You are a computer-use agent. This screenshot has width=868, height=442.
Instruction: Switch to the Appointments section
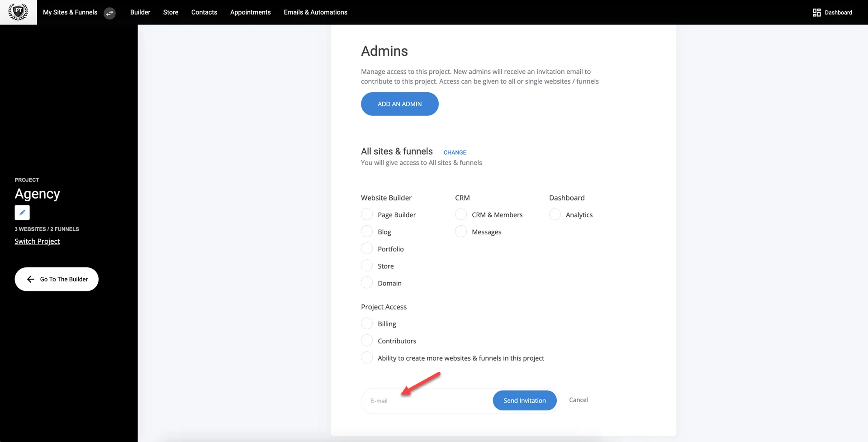(250, 12)
